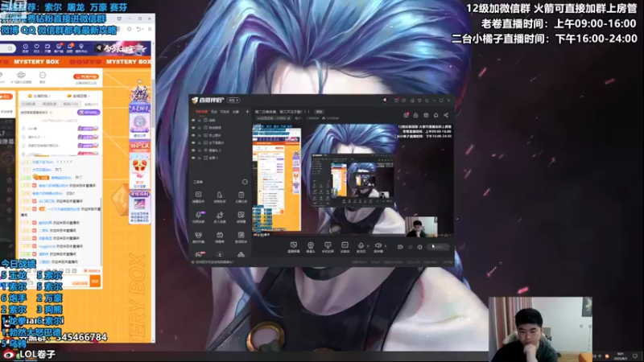Switch to the 钻粉 tab in the rank panel
Viewport: 644px width, 362px height.
pos(91,105)
